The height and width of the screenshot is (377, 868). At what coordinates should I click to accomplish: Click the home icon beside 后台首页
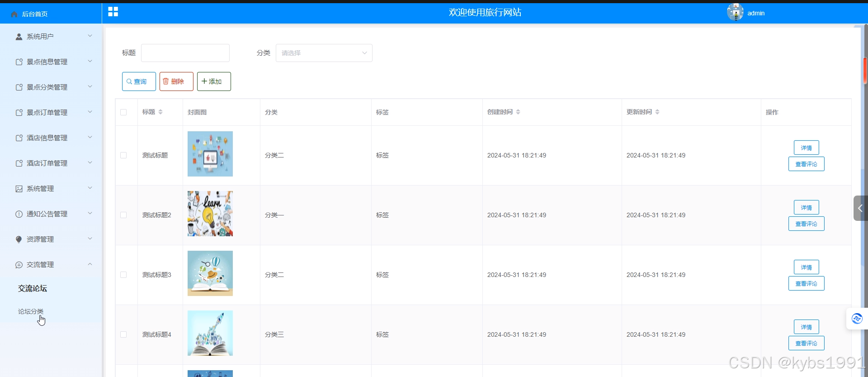point(14,14)
